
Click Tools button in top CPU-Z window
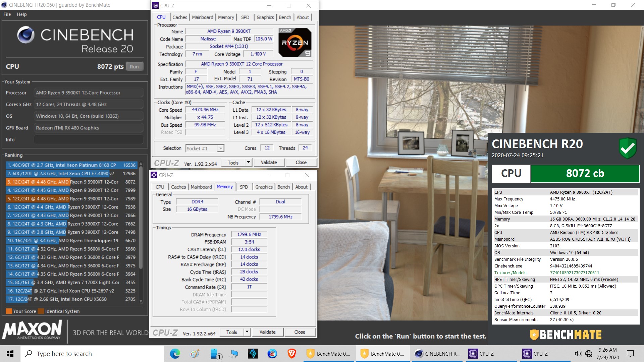pyautogui.click(x=233, y=163)
